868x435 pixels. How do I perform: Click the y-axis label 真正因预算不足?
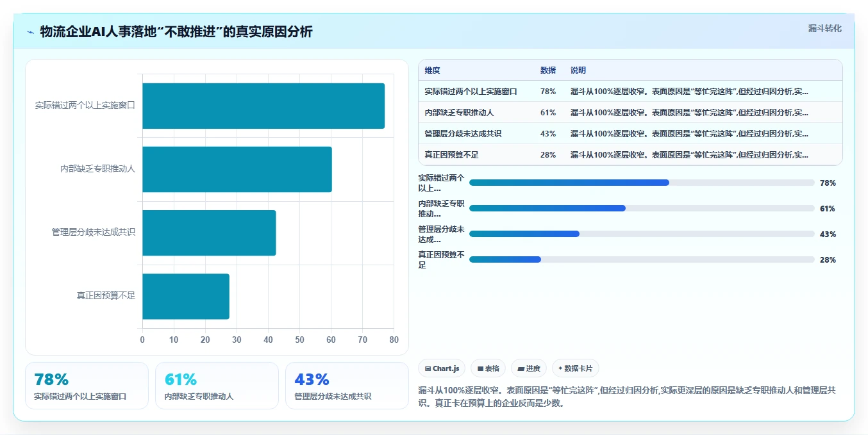point(106,296)
